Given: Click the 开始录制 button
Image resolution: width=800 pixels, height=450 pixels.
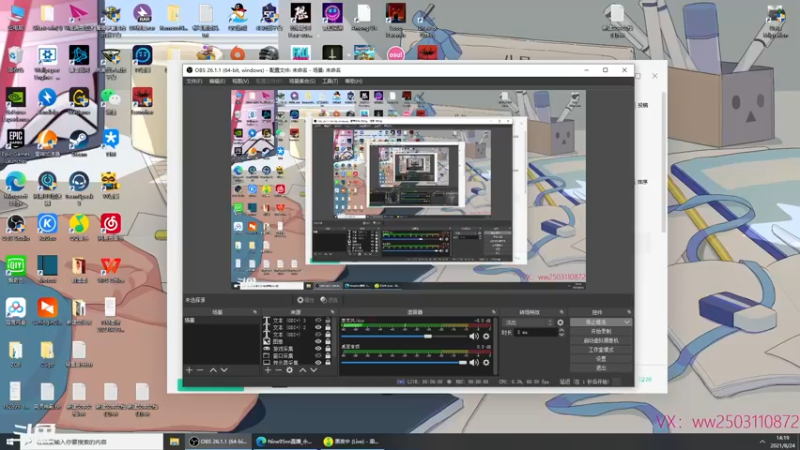Looking at the screenshot, I should 601,332.
